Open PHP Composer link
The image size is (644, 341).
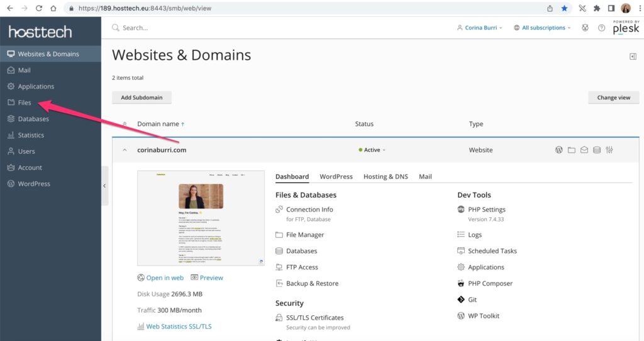490,283
